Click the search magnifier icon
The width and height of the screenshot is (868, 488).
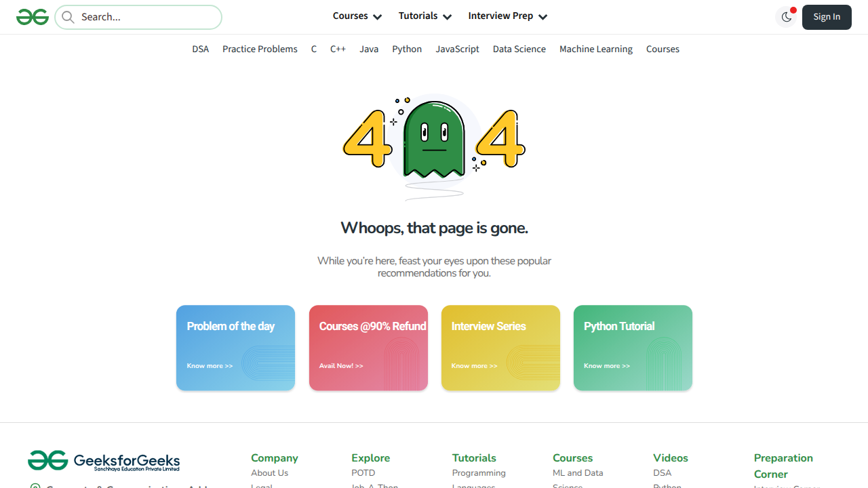click(x=68, y=17)
